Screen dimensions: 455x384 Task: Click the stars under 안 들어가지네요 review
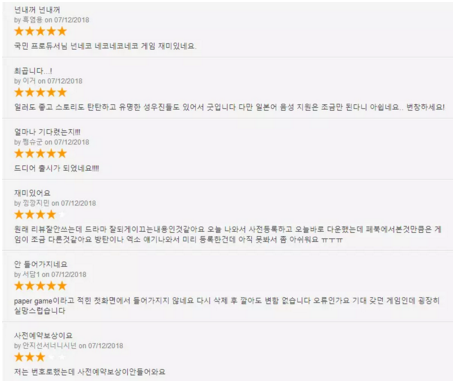(40, 286)
